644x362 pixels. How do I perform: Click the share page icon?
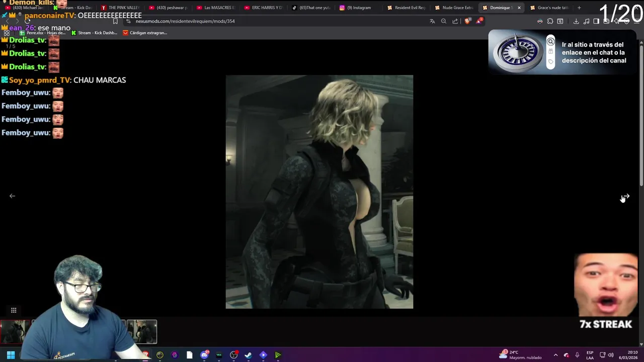tap(455, 21)
